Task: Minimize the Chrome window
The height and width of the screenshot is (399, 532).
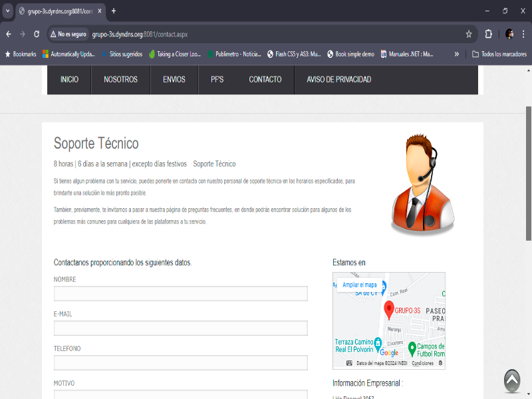Action: tap(487, 11)
